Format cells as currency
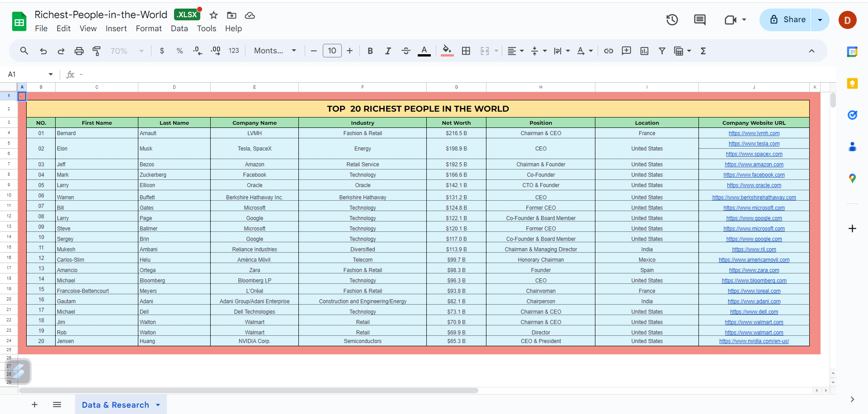 pos(162,51)
